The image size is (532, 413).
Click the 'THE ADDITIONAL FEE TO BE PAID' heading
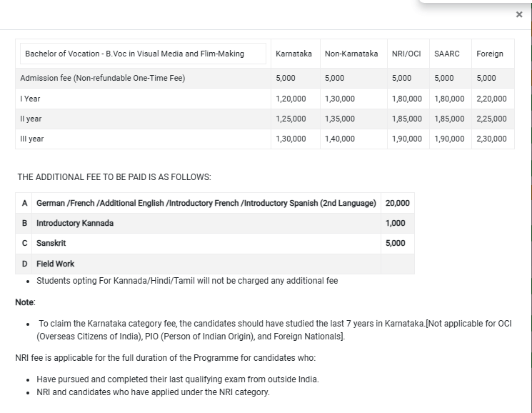tap(114, 176)
